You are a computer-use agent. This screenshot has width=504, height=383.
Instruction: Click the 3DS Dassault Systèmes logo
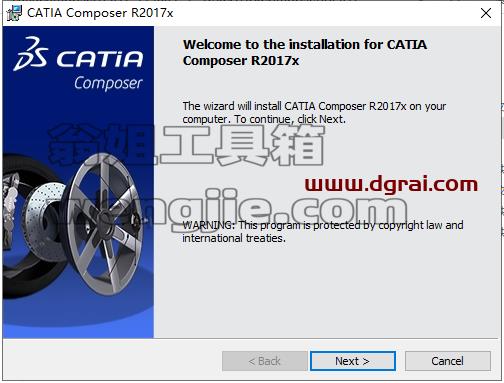coord(30,54)
